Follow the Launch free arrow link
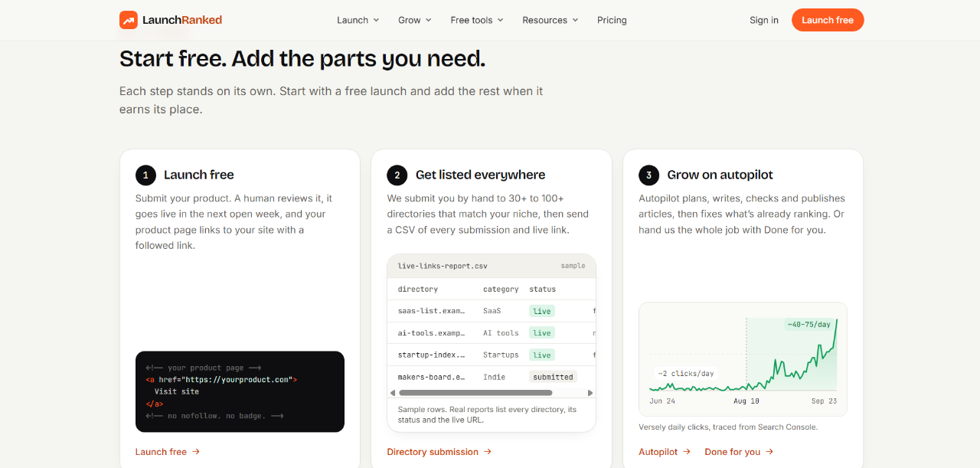 point(168,452)
